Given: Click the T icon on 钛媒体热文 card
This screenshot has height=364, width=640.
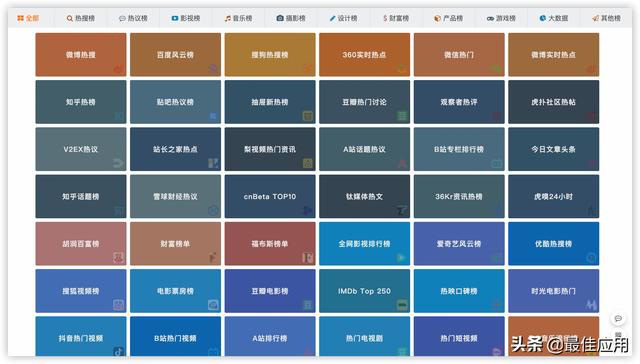Looking at the screenshot, I should click(x=402, y=211).
